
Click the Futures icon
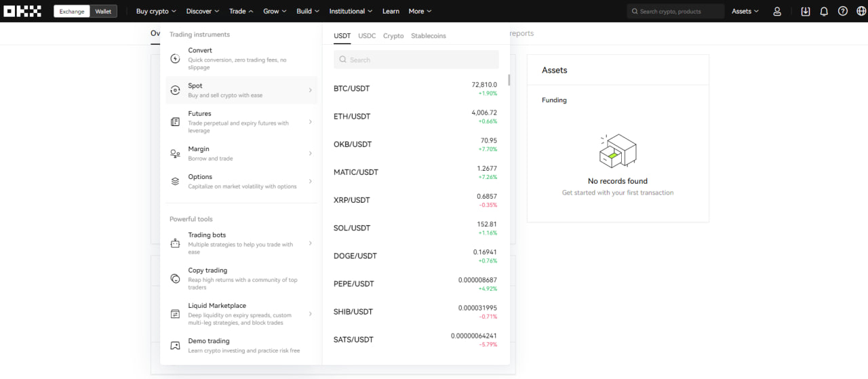tap(175, 122)
